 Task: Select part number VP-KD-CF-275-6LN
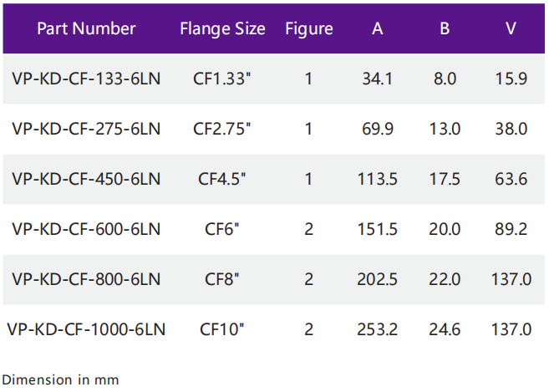pyautogui.click(x=86, y=129)
